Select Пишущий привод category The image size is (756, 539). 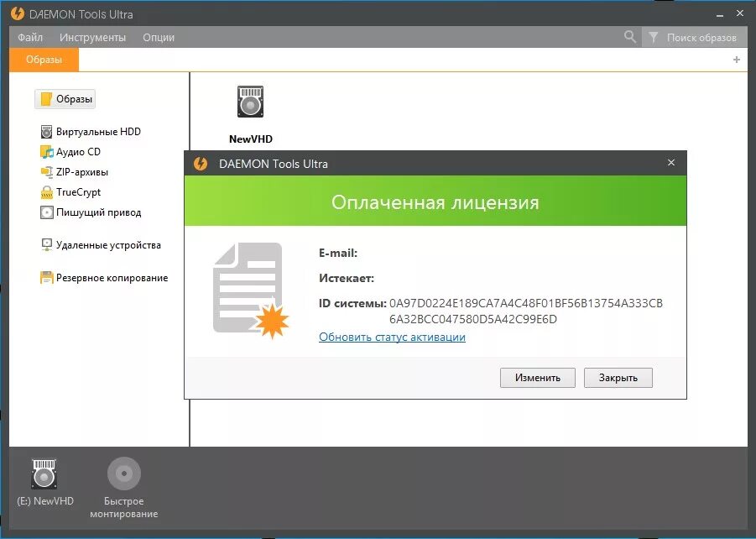(91, 212)
